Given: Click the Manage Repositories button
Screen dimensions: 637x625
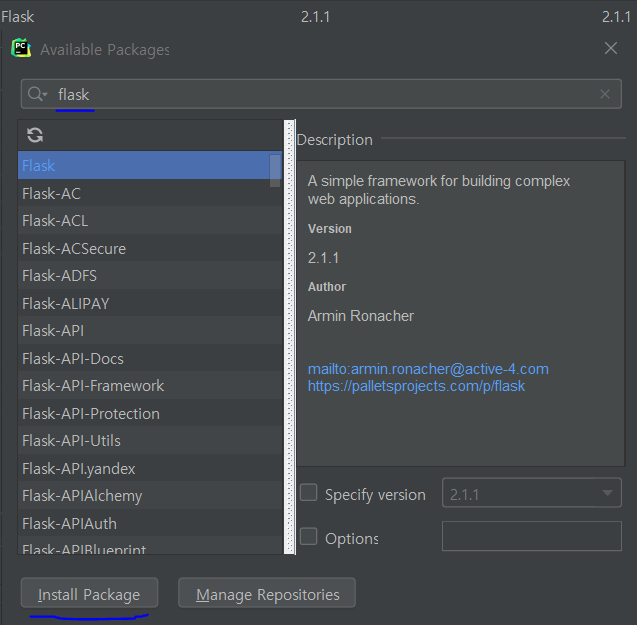Looking at the screenshot, I should [x=267, y=593].
